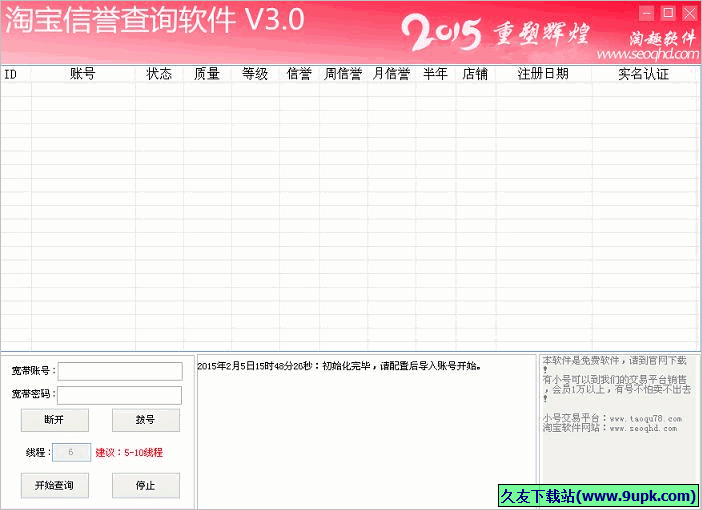Maximize the window
The height and width of the screenshot is (510, 702).
point(668,13)
